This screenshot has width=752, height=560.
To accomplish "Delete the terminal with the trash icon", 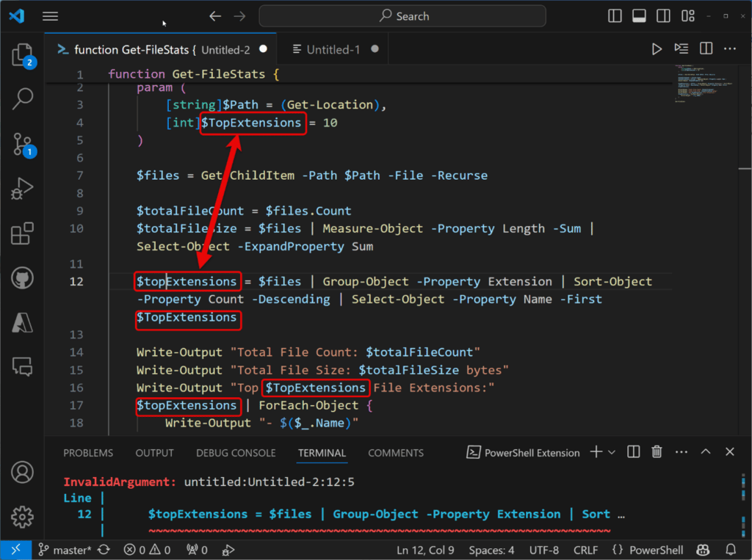I will tap(657, 451).
